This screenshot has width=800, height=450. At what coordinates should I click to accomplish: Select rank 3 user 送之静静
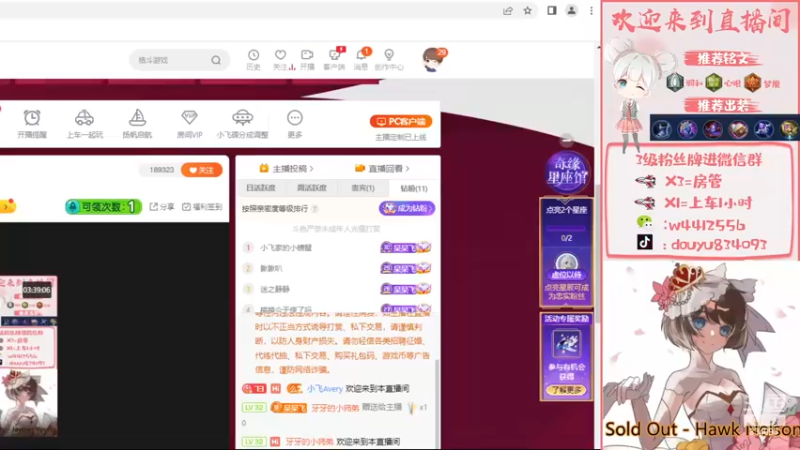pos(275,289)
